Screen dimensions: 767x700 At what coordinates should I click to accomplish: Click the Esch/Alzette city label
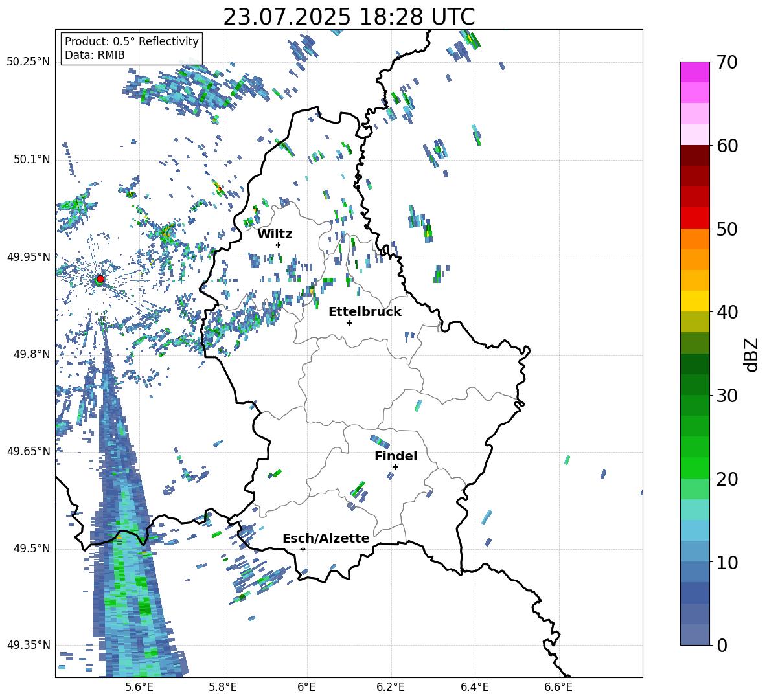tap(326, 538)
